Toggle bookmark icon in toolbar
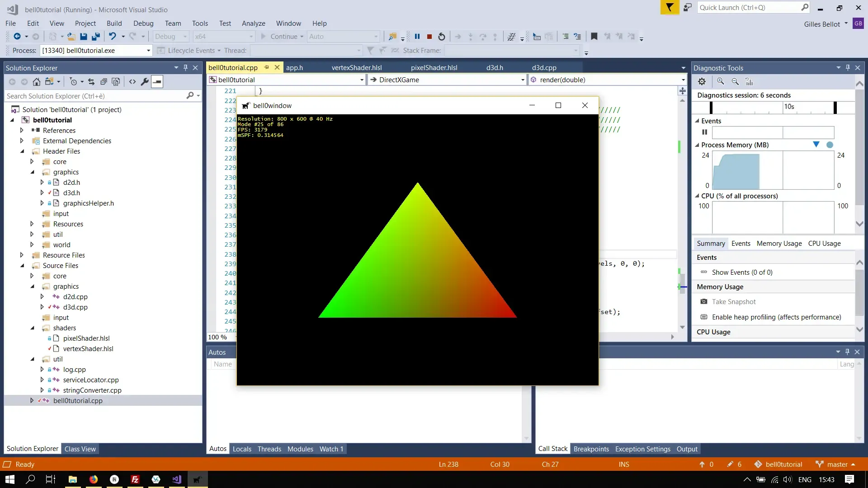The height and width of the screenshot is (488, 868). (594, 37)
